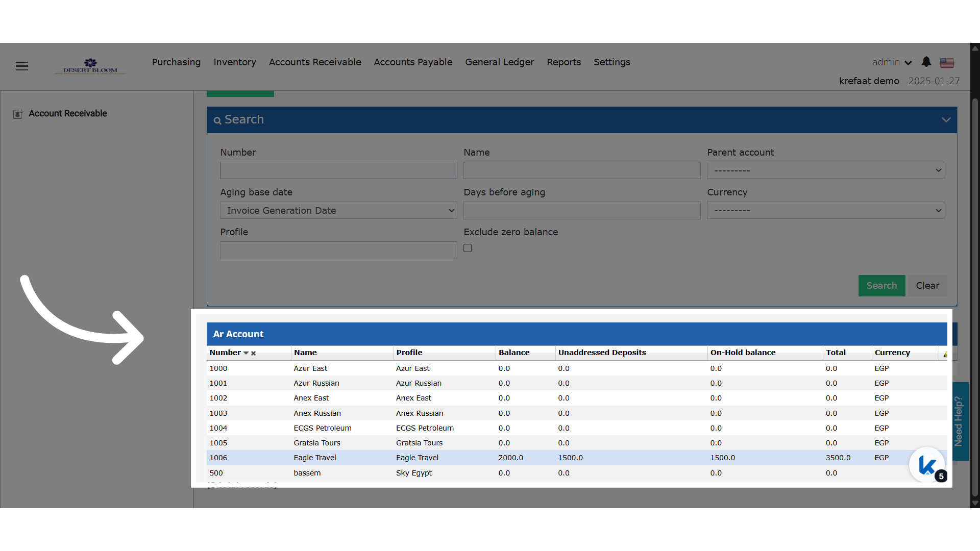980x551 pixels.
Task: Sort by the Unaddressed Deposits column header
Action: pyautogui.click(x=602, y=353)
